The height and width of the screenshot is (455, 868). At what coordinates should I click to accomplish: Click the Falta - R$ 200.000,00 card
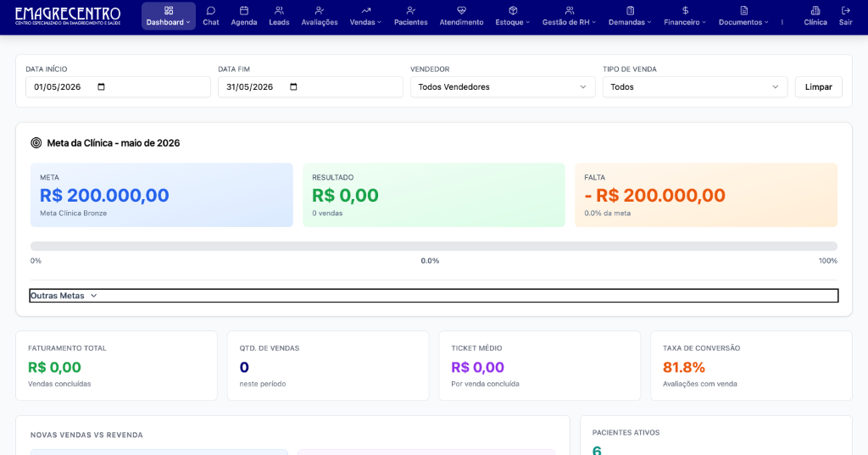[x=706, y=195]
